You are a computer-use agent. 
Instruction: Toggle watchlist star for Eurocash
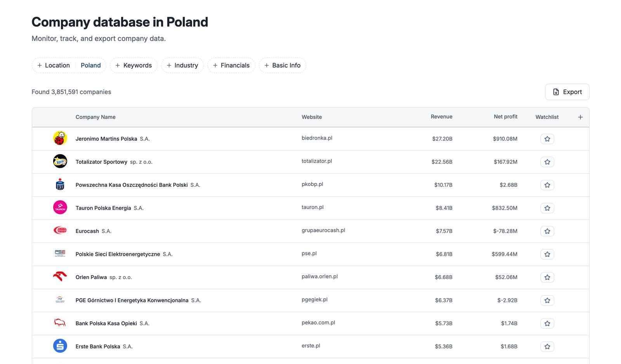[x=547, y=231]
